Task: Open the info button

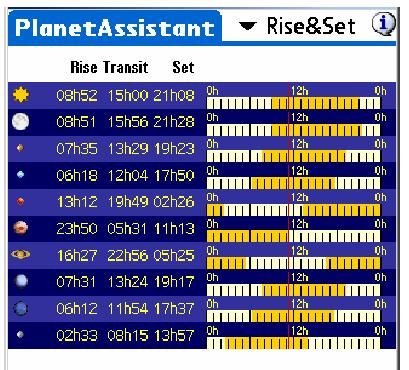Action: 384,24
